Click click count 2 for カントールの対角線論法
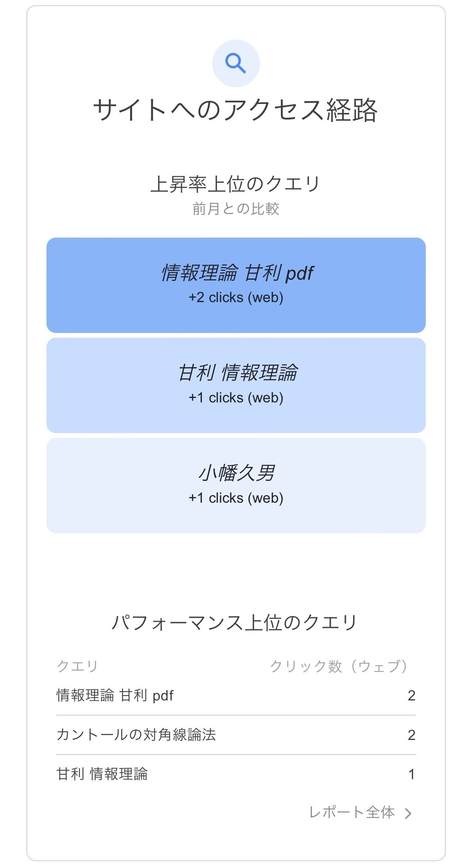 pyautogui.click(x=411, y=735)
